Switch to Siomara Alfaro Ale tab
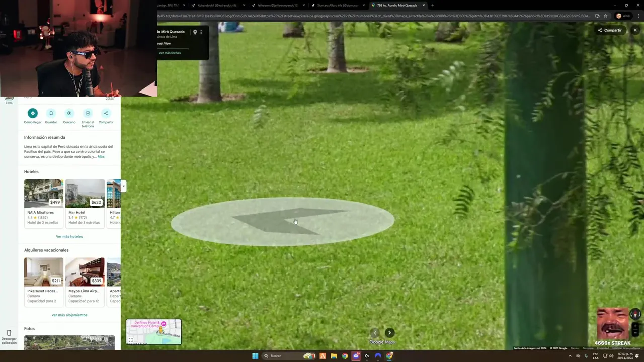The height and width of the screenshot is (362, 644). pyautogui.click(x=337, y=5)
